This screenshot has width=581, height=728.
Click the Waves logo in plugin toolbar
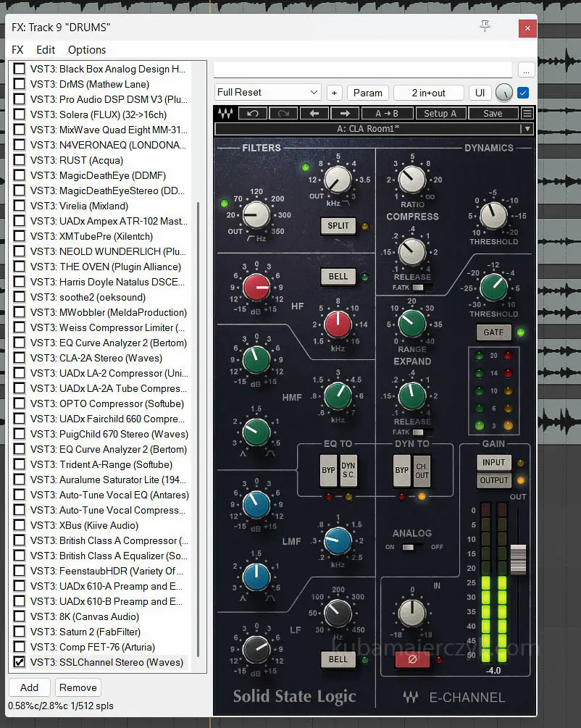(x=226, y=114)
